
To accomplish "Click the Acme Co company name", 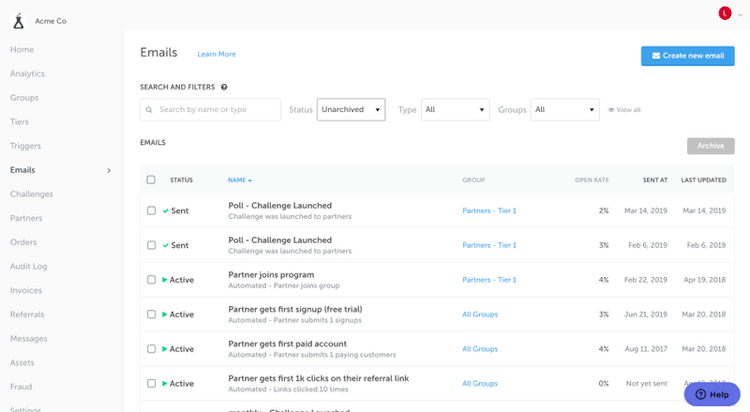I will coord(51,21).
